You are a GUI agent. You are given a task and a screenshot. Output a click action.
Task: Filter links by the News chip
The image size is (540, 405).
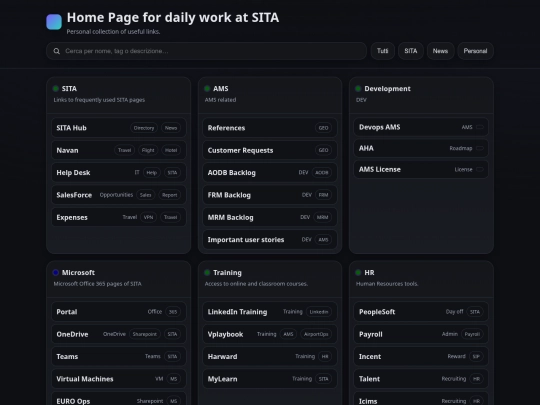(440, 51)
